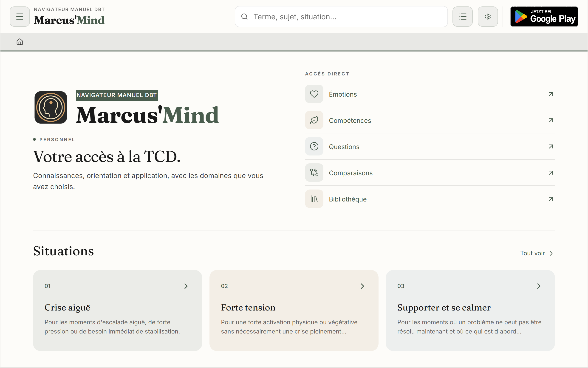The height and width of the screenshot is (368, 588).
Task: Expand the Crise aiguë card chevron
Action: pyautogui.click(x=186, y=286)
